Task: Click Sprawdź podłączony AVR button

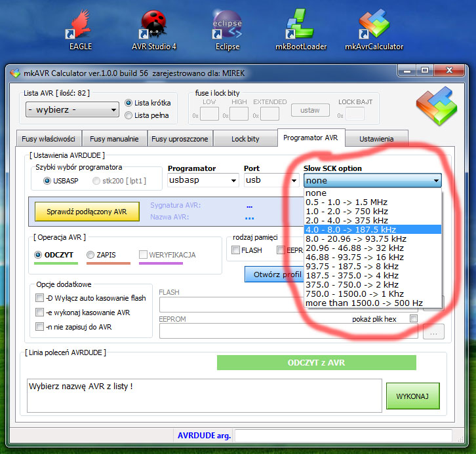Action: (x=87, y=212)
